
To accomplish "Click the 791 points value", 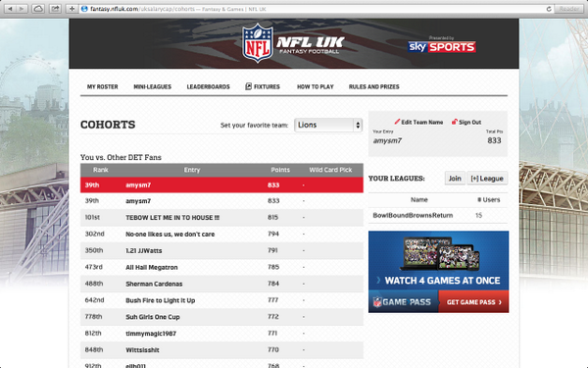I will (x=273, y=250).
